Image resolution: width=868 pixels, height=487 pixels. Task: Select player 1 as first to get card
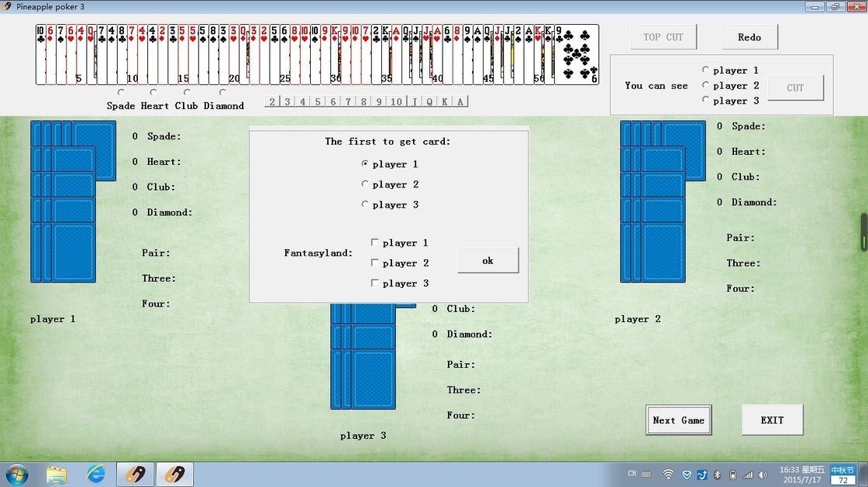pos(365,163)
